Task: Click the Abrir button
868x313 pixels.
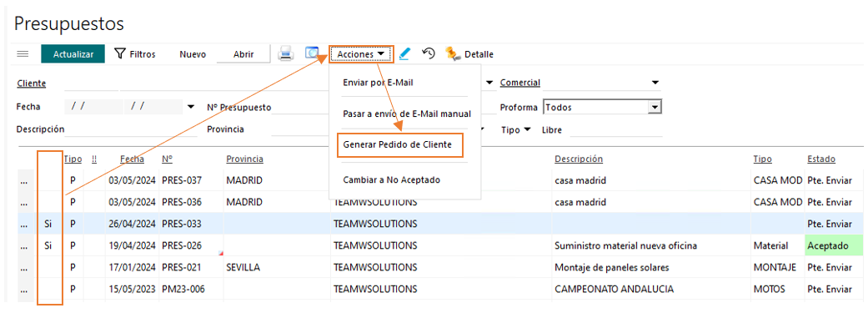Action: (x=243, y=53)
